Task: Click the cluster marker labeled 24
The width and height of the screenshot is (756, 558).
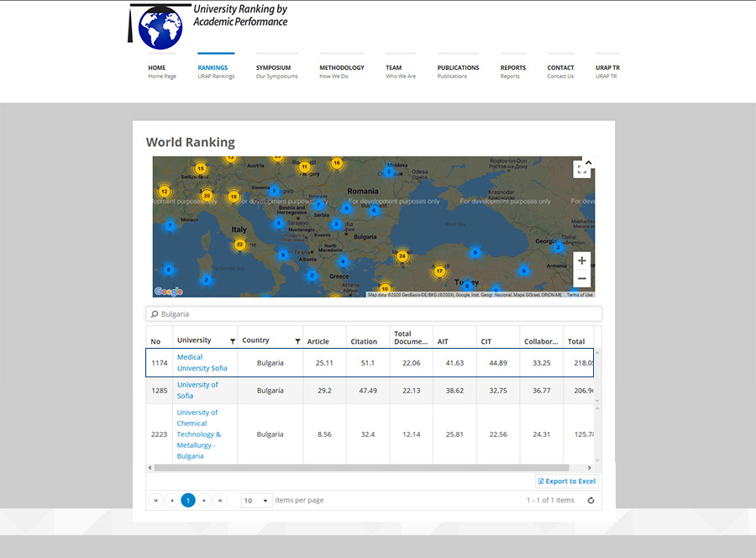Action: pyautogui.click(x=402, y=256)
